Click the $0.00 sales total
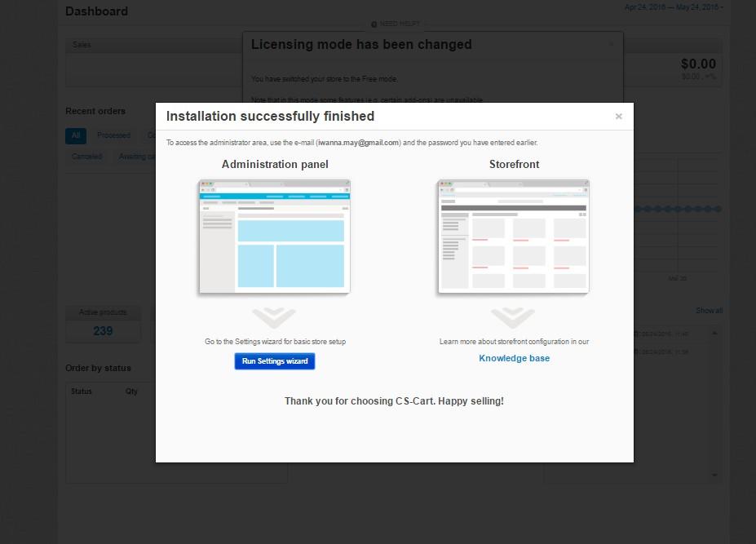The height and width of the screenshot is (544, 756). 698,64
